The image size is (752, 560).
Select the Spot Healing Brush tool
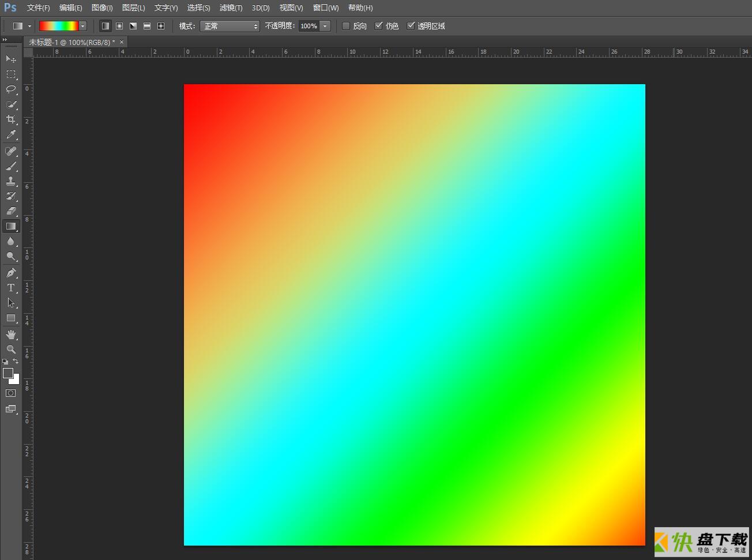11,151
